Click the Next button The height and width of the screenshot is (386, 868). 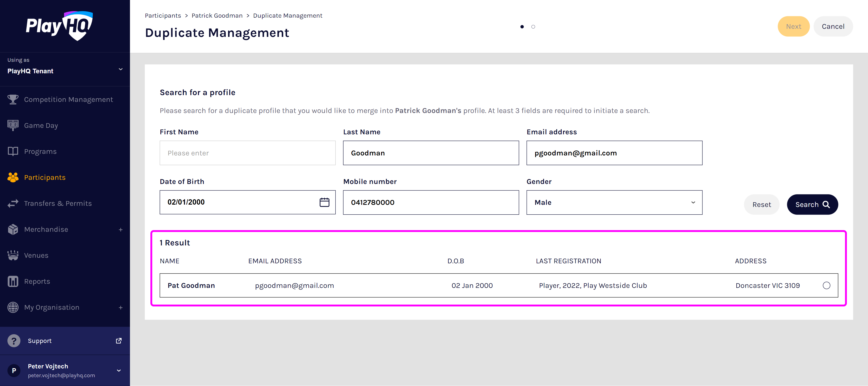(x=793, y=26)
